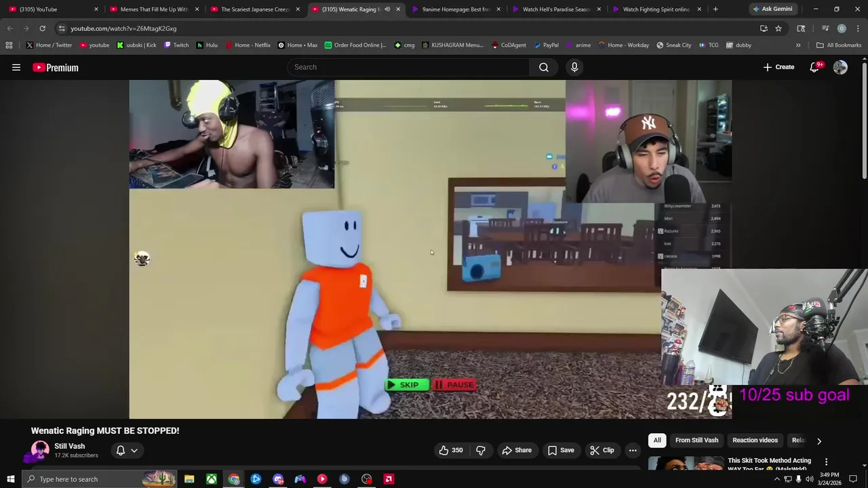Open File Explorer from taskbar
This screenshot has width=868, height=488.
click(189, 479)
